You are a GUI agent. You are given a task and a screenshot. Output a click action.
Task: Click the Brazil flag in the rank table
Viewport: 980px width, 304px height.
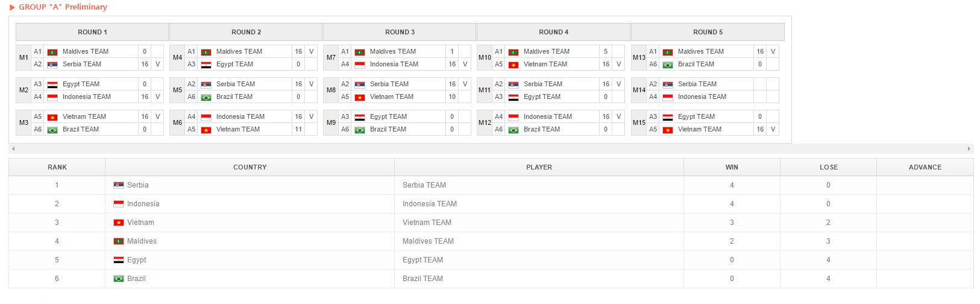pos(119,279)
